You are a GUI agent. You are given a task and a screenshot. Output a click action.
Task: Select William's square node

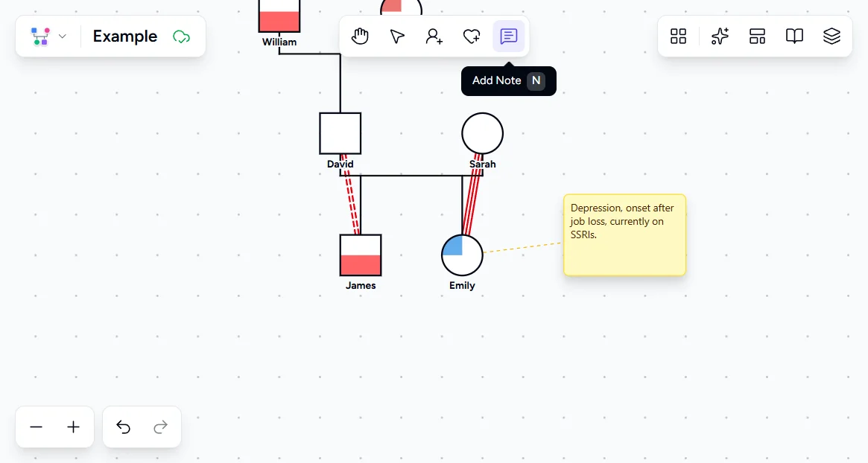(x=279, y=14)
